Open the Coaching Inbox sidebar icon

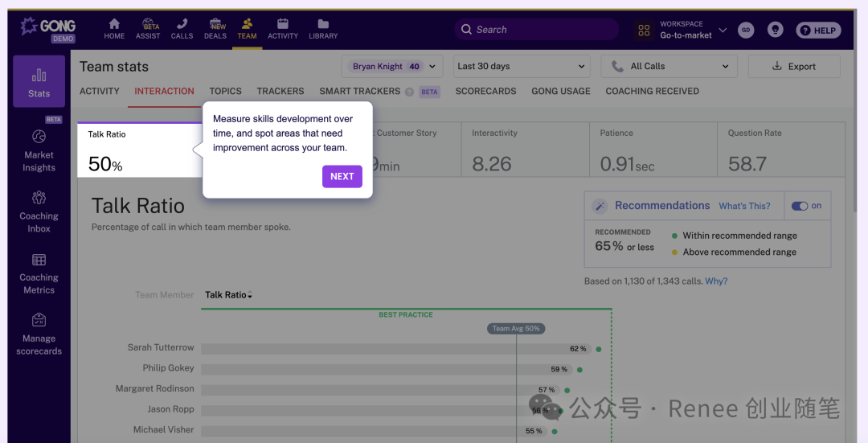pos(39,197)
